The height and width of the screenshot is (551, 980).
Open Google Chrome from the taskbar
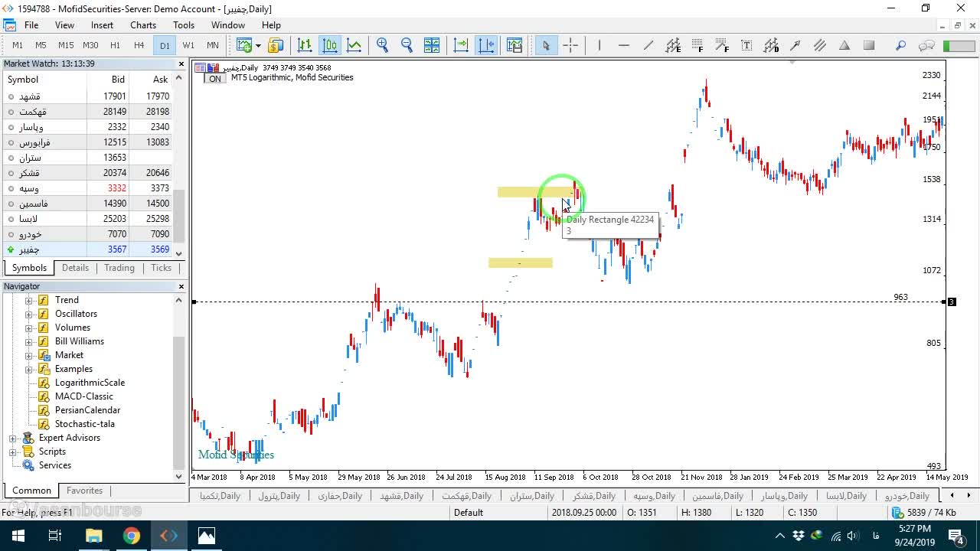tap(132, 536)
